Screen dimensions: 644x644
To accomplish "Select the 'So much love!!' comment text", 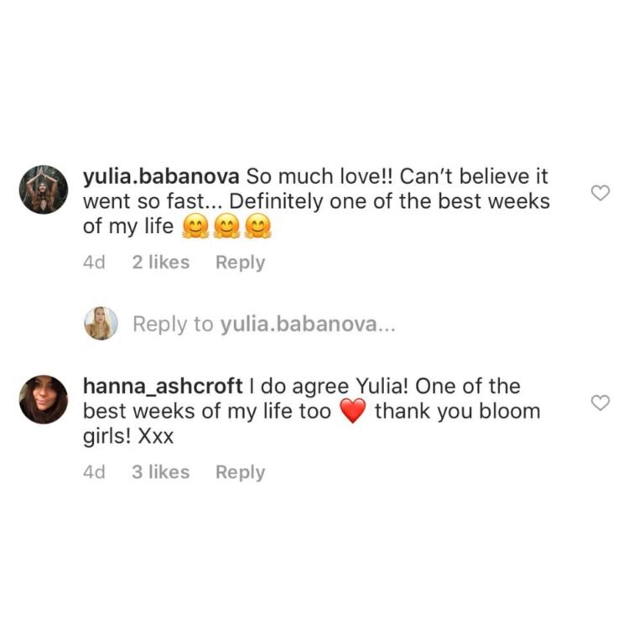I will tap(320, 177).
